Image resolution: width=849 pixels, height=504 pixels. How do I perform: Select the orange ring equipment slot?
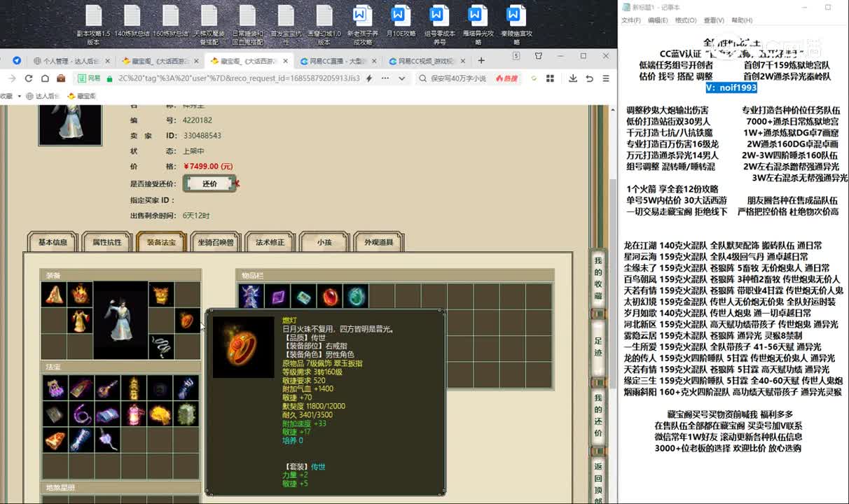pyautogui.click(x=187, y=321)
